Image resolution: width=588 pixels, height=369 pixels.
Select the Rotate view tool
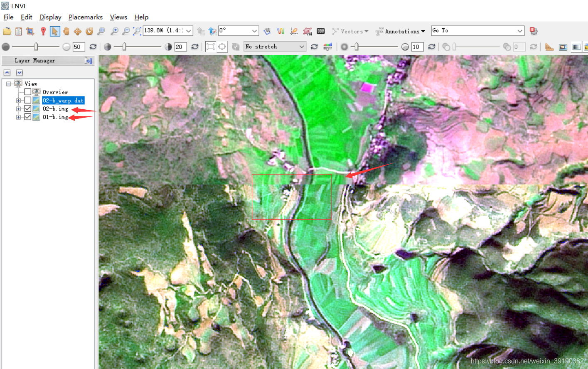point(89,31)
